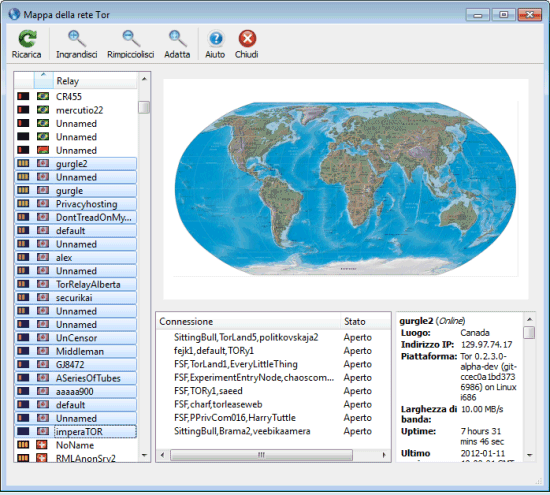Select the mercutio22 relay
Screen dimensions: 550x495
75,110
